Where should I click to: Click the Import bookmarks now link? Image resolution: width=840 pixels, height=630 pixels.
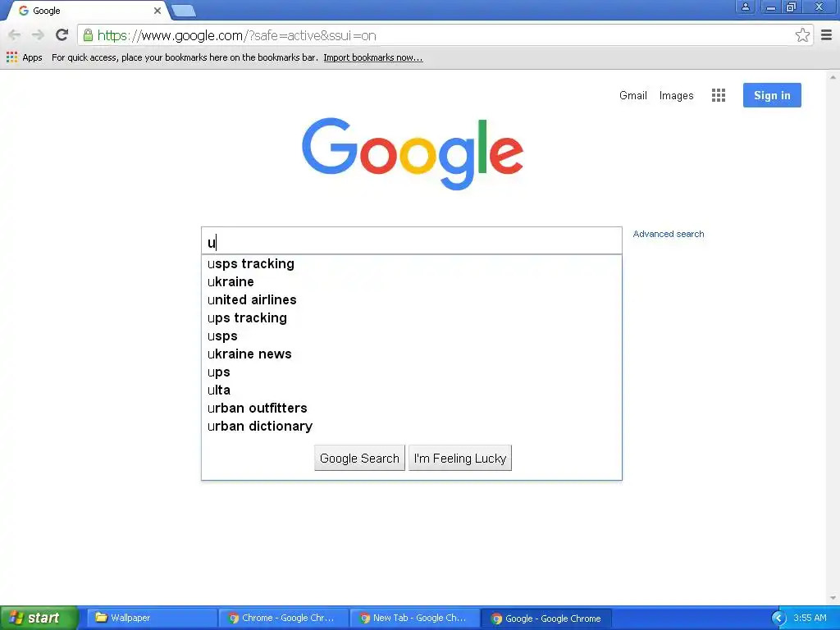click(x=373, y=57)
